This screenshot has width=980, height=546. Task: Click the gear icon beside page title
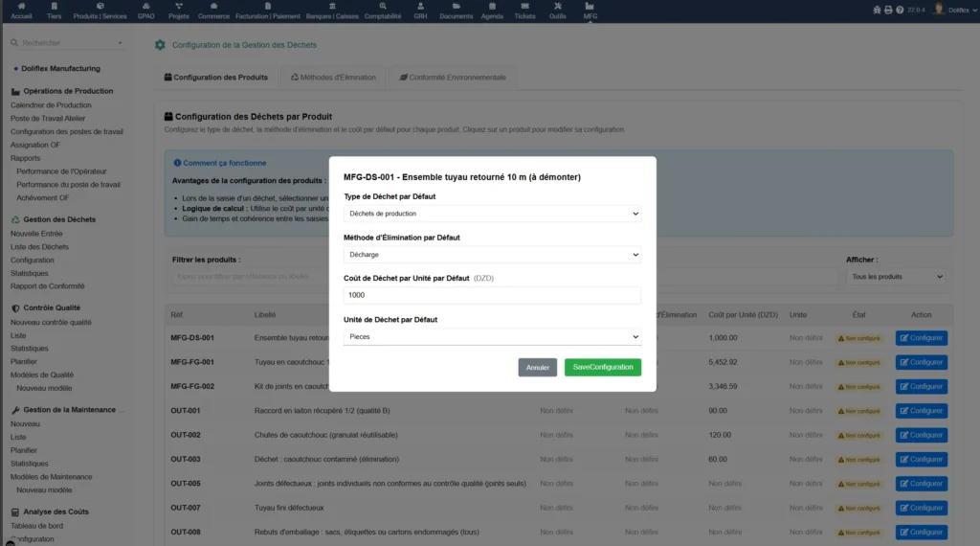(160, 45)
